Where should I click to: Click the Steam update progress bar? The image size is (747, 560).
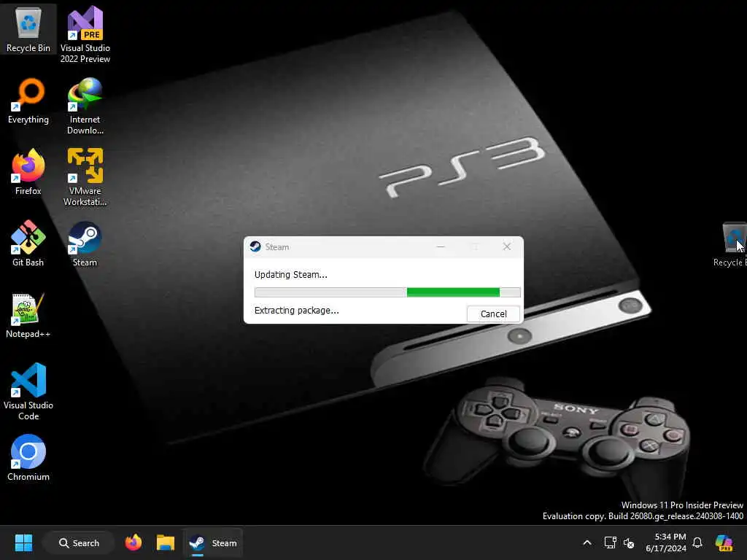click(x=387, y=292)
